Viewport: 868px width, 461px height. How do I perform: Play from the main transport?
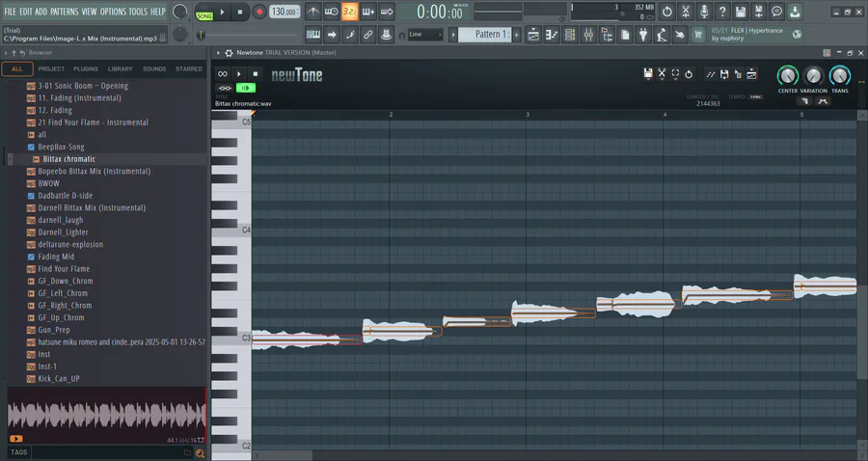click(222, 12)
